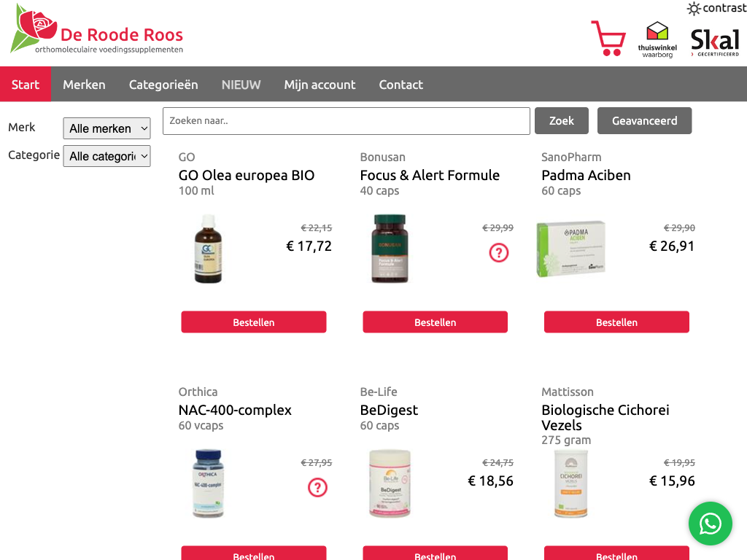Viewport: 747px width, 560px height.
Task: Open the shopping cart icon
Action: click(608, 39)
